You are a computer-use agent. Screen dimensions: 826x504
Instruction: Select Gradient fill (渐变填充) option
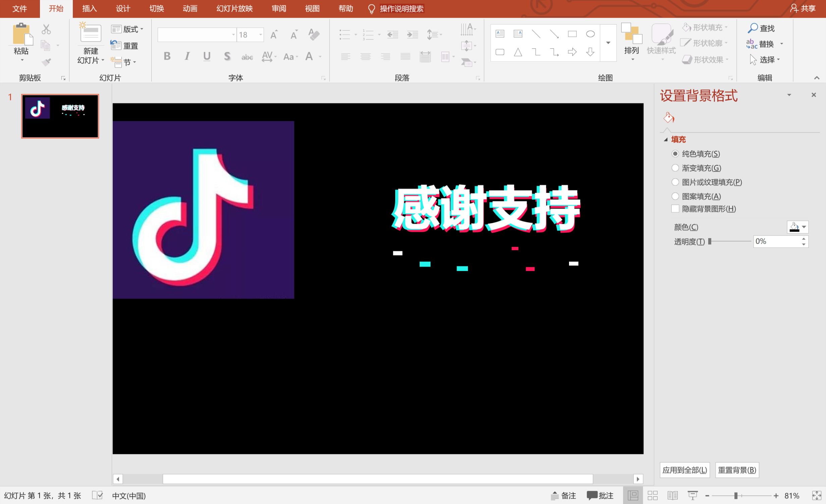pos(675,168)
